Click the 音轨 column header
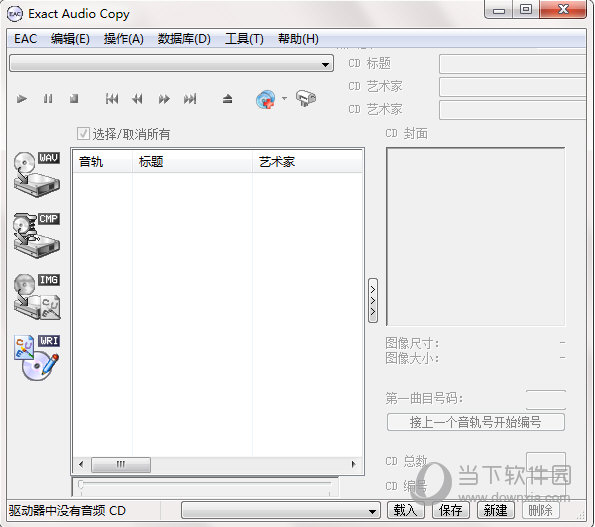595x527 pixels. (x=102, y=162)
